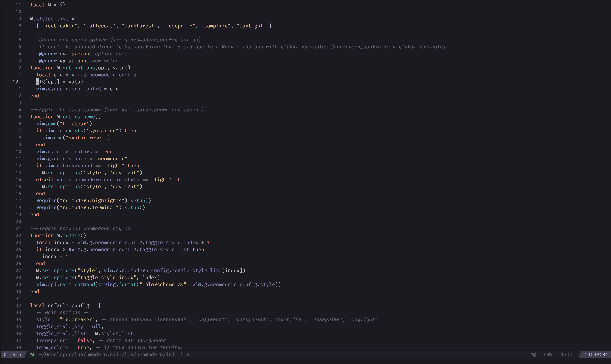Click 'toggle_style_key = nil,' line

click(70, 326)
